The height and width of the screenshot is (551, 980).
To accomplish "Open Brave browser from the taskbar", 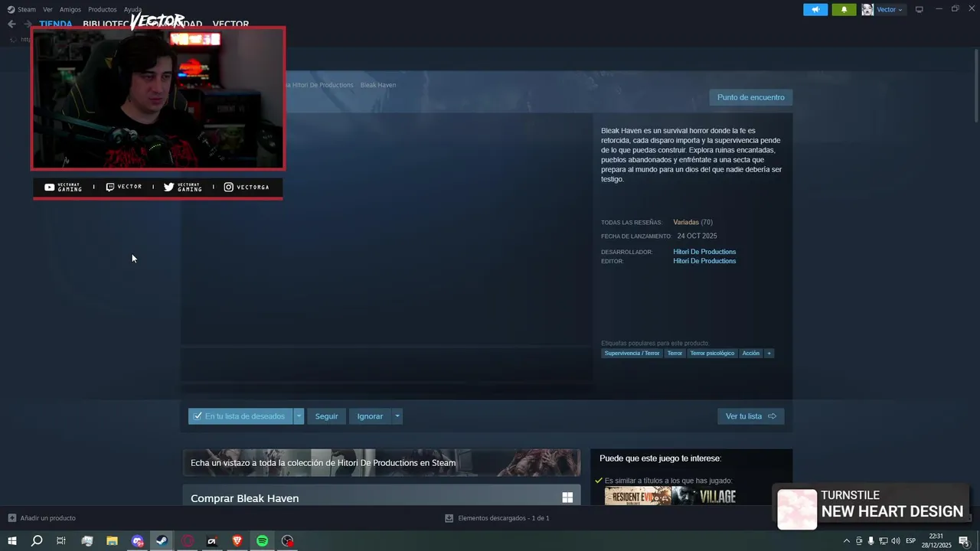I will pos(237,541).
